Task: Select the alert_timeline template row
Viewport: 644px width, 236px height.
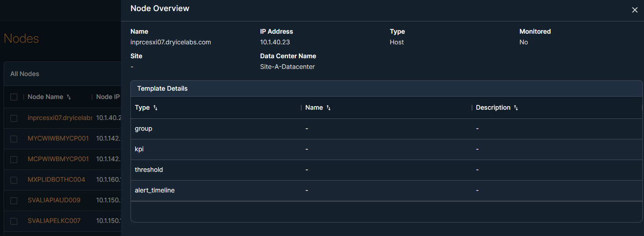Action: (155, 190)
